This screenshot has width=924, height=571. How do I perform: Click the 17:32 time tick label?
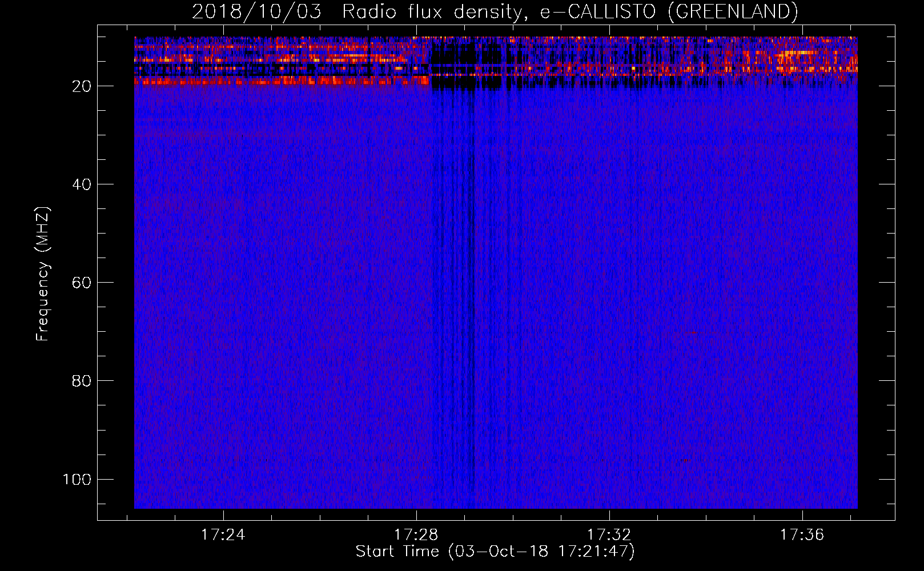click(x=609, y=534)
